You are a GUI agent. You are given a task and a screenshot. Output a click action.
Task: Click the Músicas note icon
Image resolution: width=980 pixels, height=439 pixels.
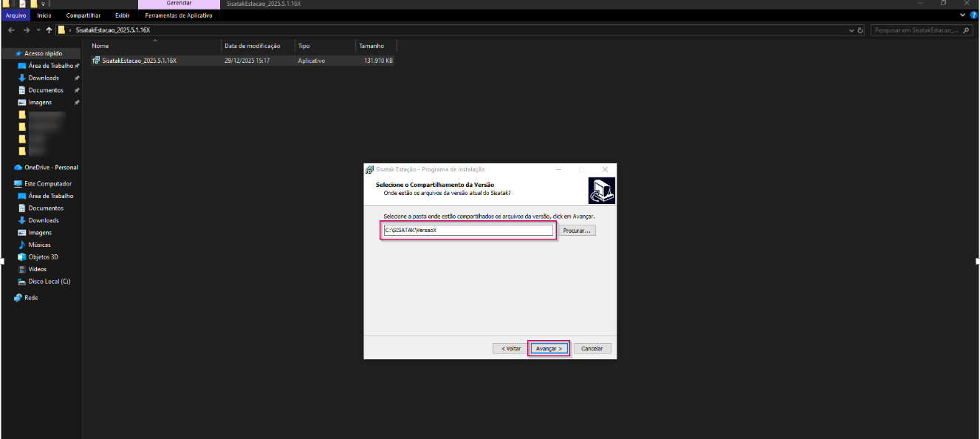click(22, 245)
